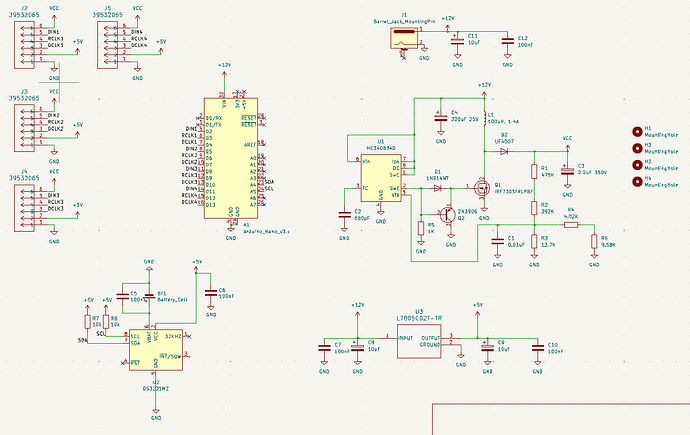
Task: Select connector J2 symbol
Action: coord(24,45)
